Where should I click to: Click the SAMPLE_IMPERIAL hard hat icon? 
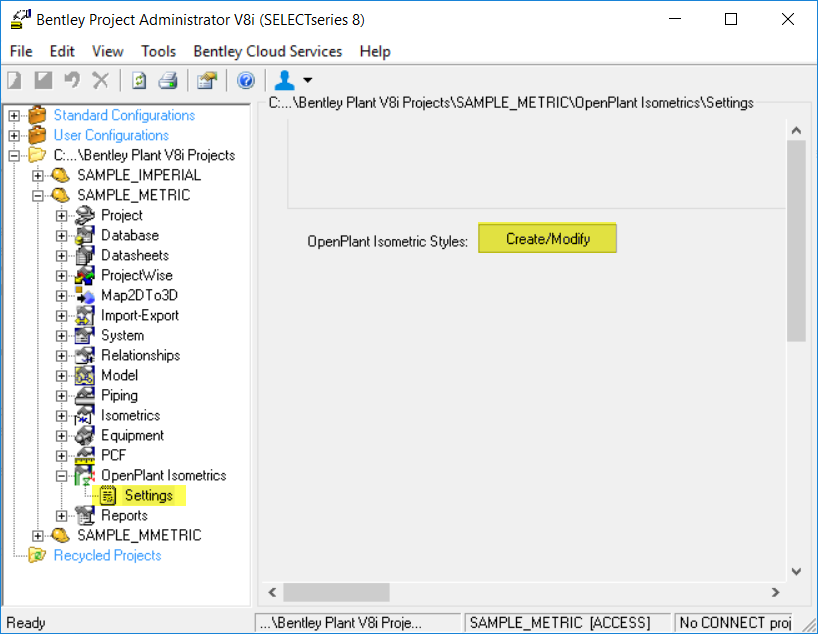pyautogui.click(x=61, y=175)
